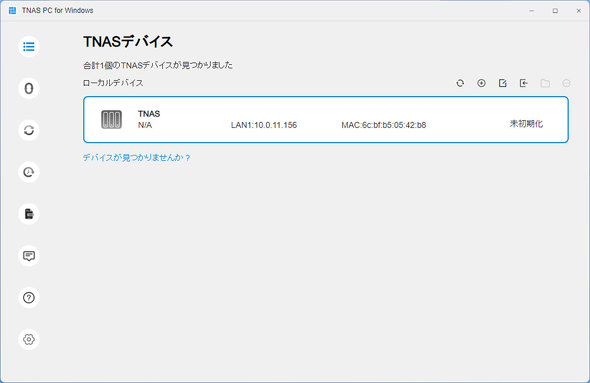Open the sync section in sidebar
Screen dimensions: 590x383
pos(29,130)
